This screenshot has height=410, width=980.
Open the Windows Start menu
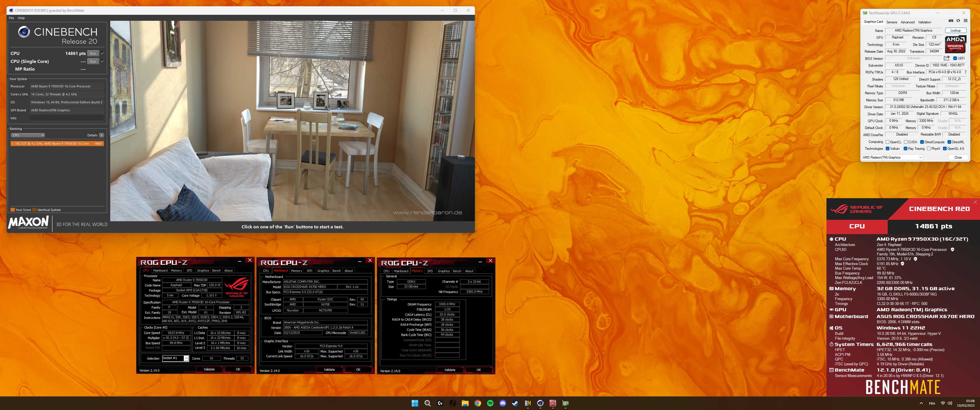point(415,403)
